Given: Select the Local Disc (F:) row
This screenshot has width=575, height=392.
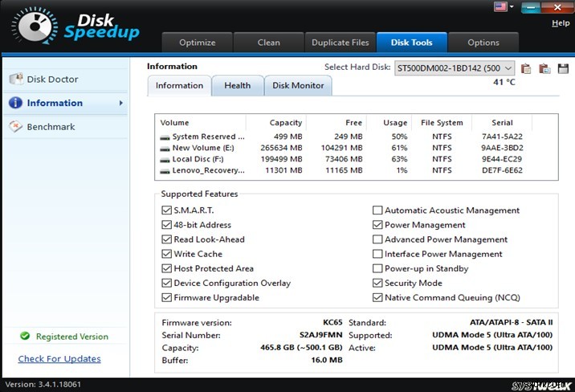Looking at the screenshot, I should 356,159.
